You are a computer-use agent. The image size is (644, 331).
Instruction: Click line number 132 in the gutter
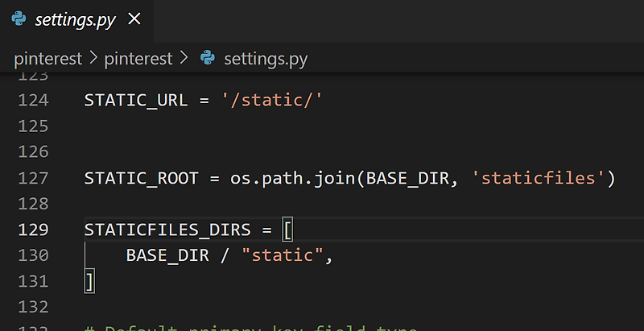click(x=33, y=307)
